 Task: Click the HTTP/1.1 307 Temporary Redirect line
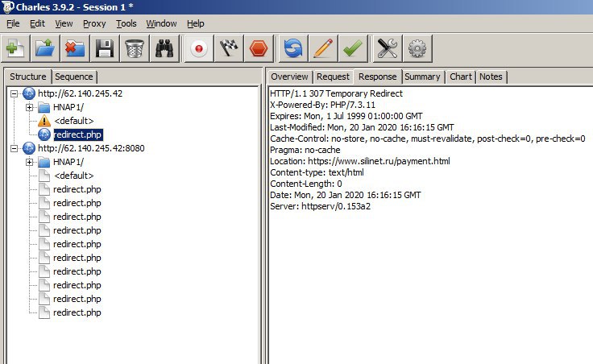click(336, 93)
